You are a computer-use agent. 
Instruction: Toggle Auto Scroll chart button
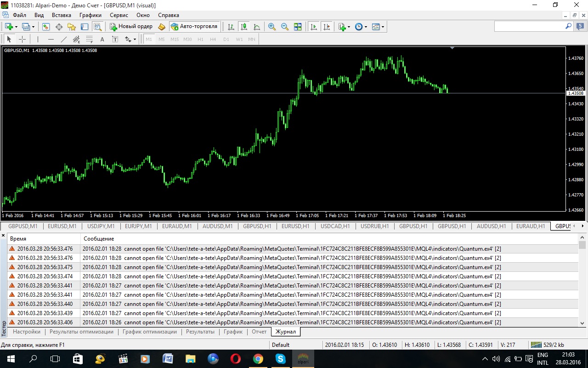[x=314, y=27]
